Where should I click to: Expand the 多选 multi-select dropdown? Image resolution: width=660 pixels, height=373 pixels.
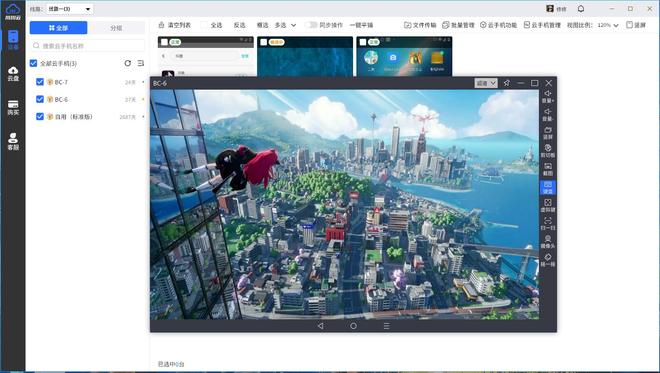(293, 25)
